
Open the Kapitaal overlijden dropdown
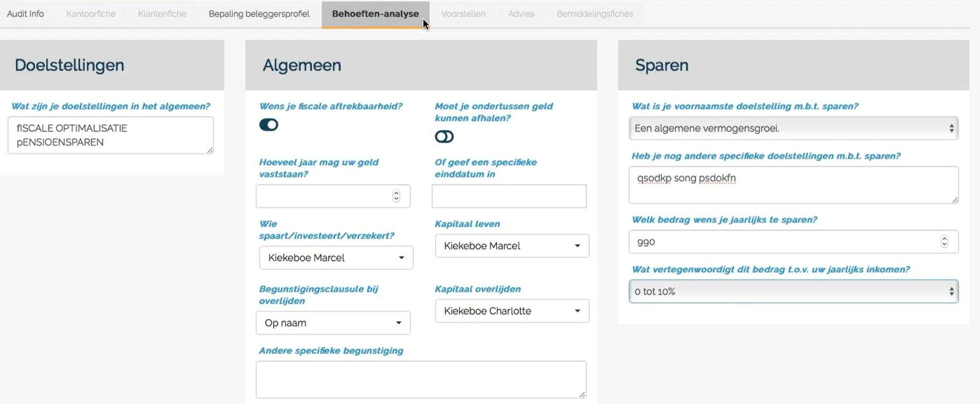[512, 311]
